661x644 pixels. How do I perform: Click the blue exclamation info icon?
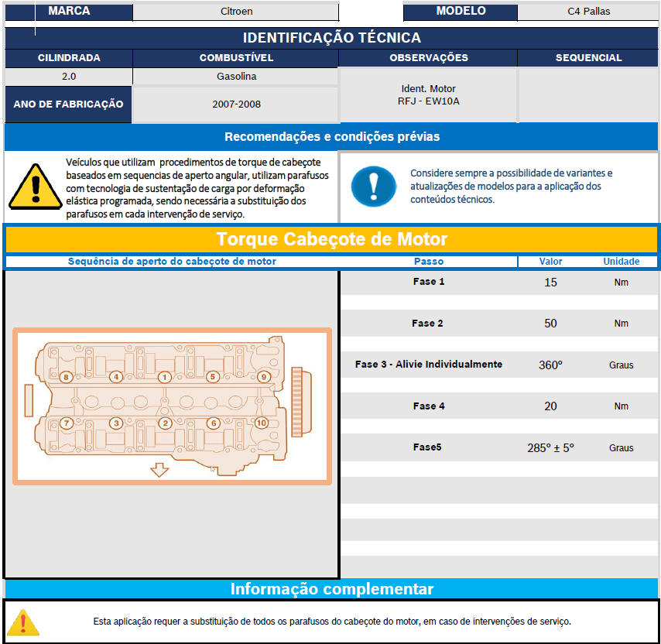tap(374, 186)
